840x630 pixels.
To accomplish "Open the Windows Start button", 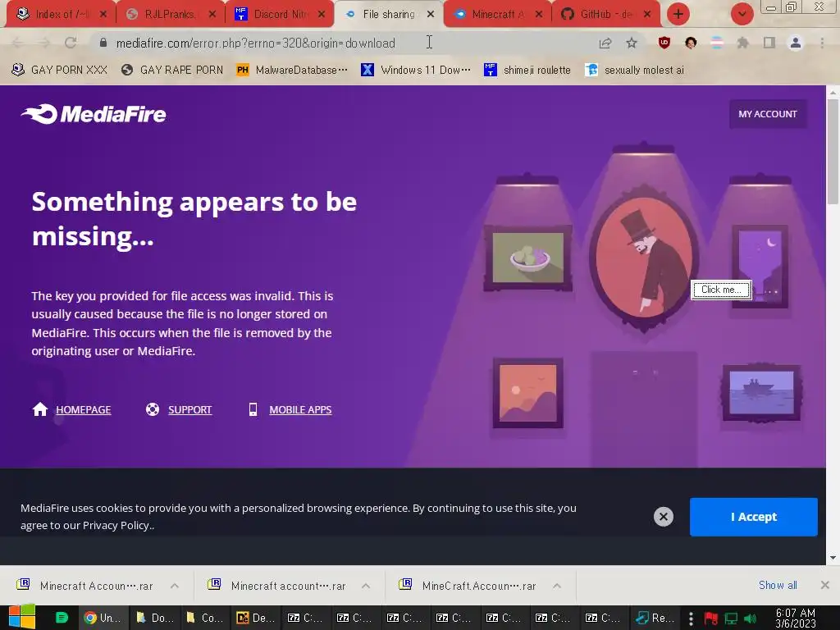I will coord(22,618).
